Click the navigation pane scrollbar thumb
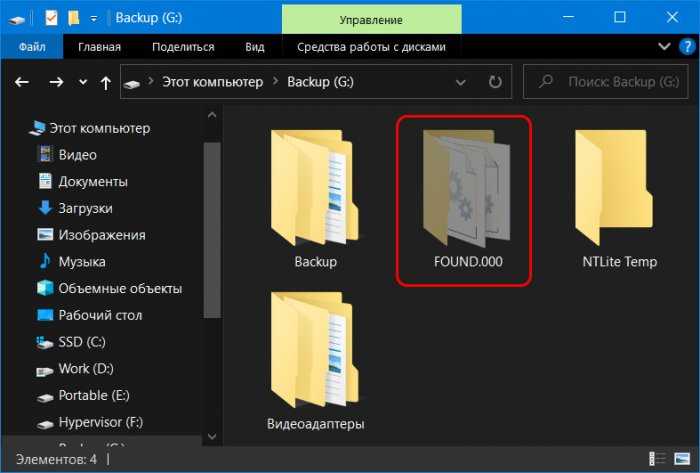The image size is (700, 473). click(x=212, y=230)
